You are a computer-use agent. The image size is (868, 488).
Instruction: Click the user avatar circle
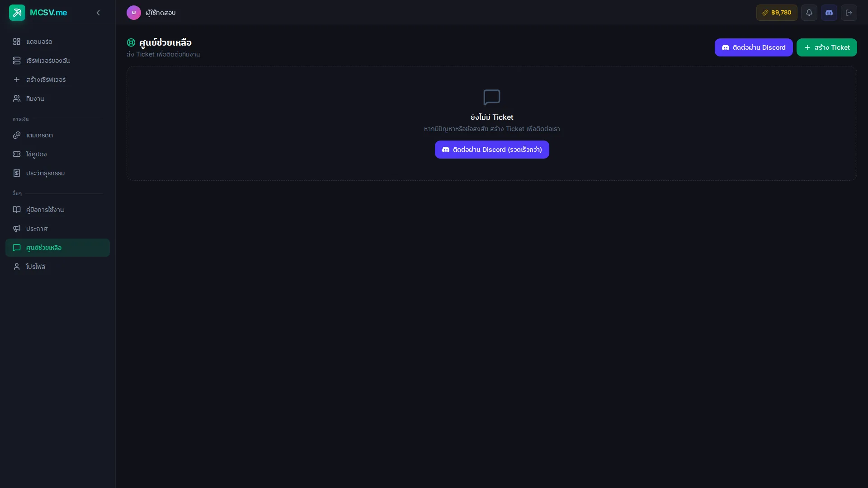(x=133, y=13)
